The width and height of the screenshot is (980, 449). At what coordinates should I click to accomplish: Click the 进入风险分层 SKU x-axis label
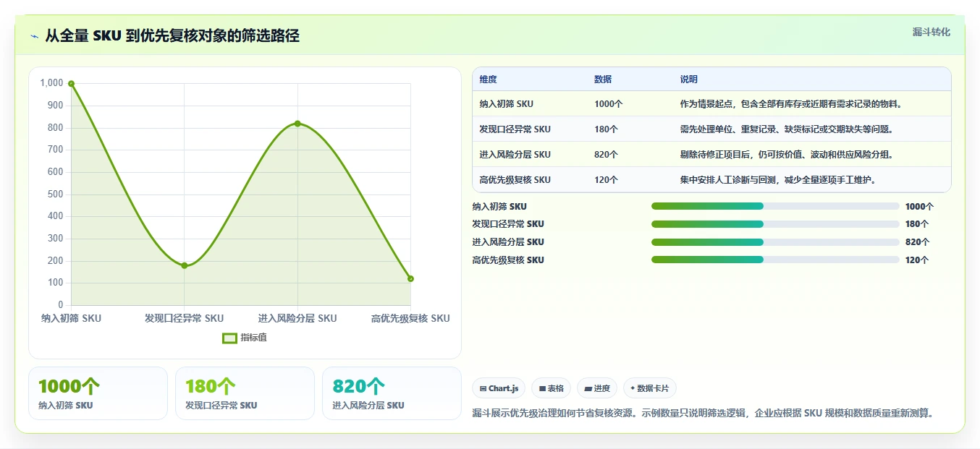click(x=297, y=318)
